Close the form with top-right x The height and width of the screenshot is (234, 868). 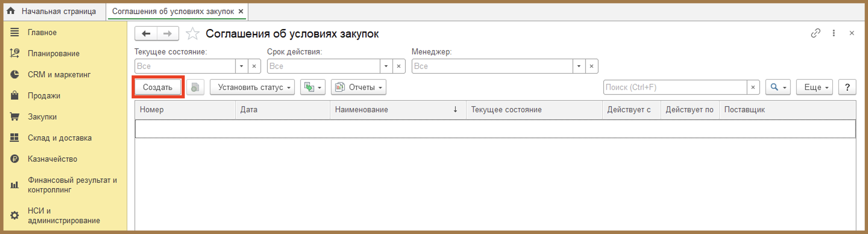pos(852,33)
